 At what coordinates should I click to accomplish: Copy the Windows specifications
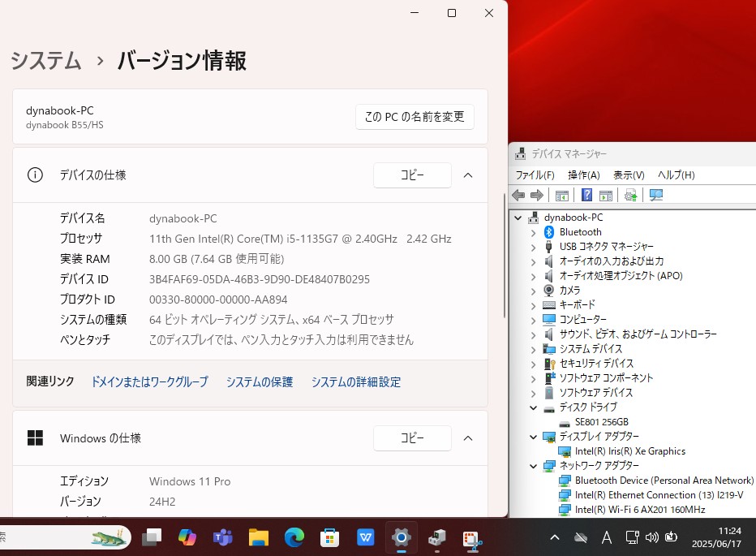coord(412,438)
